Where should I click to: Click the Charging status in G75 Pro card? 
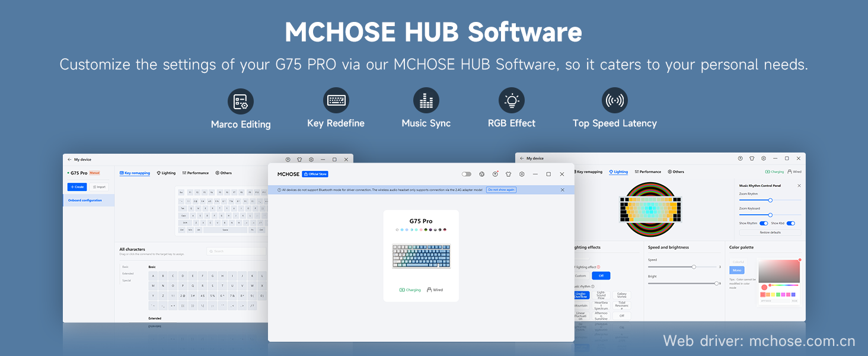tap(410, 290)
